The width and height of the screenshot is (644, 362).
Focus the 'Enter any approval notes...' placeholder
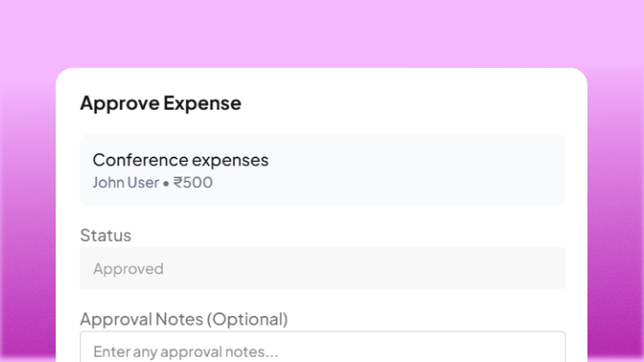tap(185, 352)
